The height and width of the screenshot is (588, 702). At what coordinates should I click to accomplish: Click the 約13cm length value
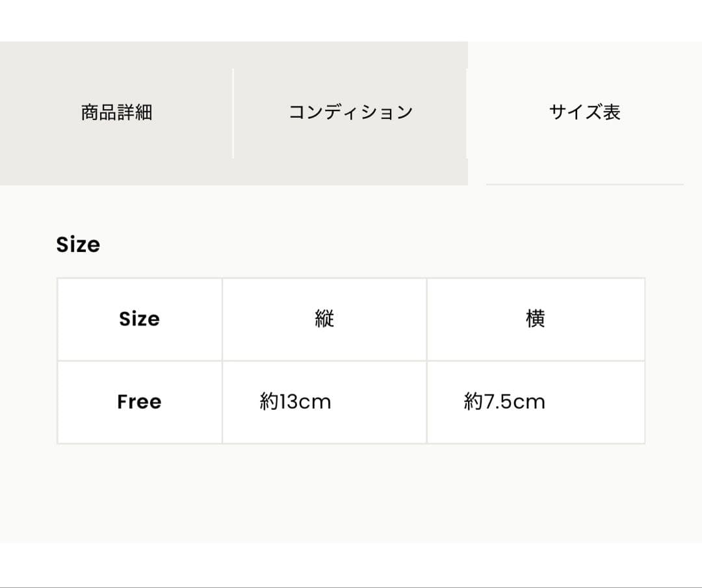(296, 402)
